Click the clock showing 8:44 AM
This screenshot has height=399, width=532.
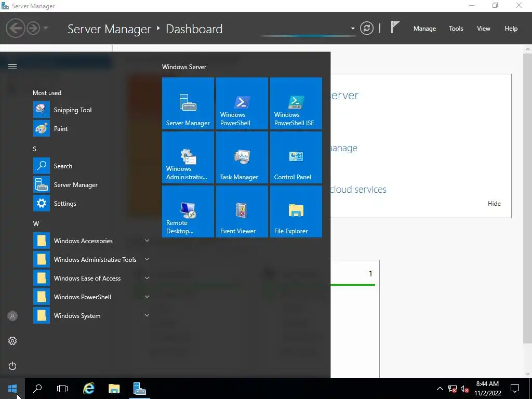coord(487,389)
